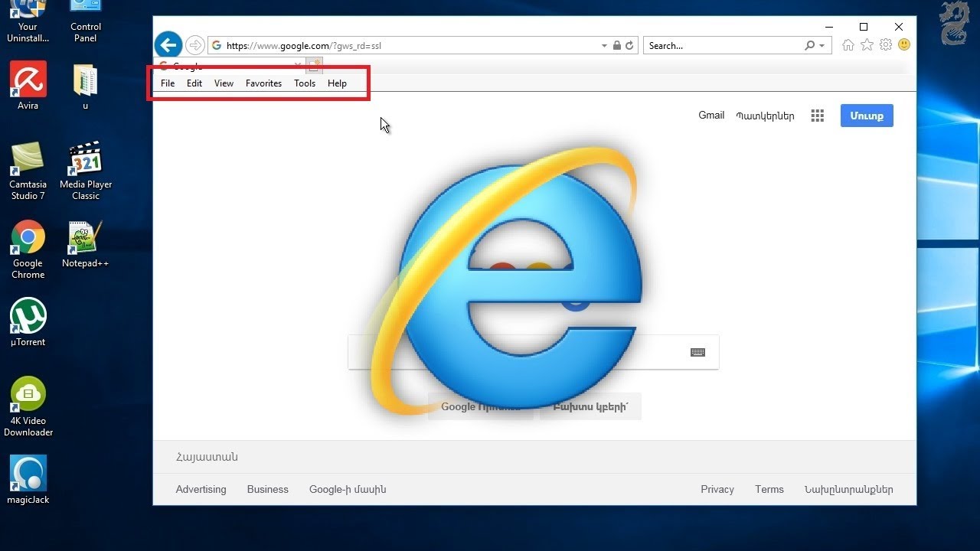Click the blue Մուտք sign-in button
This screenshot has width=980, height=551.
(x=867, y=116)
